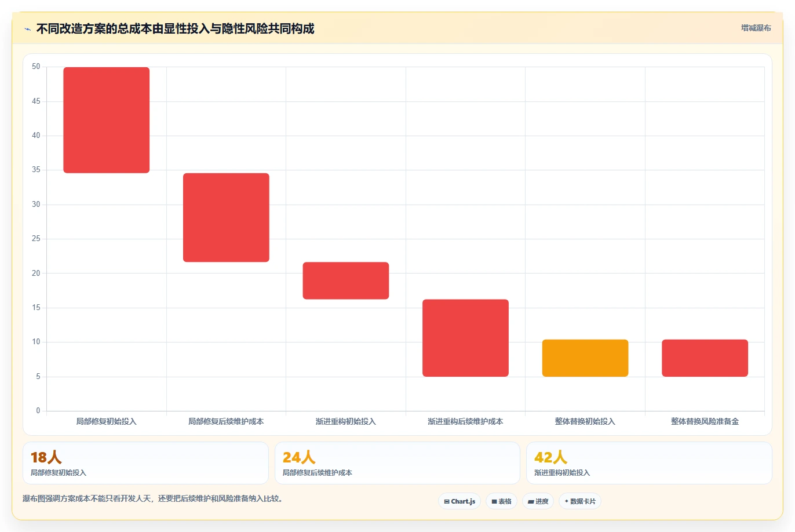Select the 表格 tag chip
Image resolution: width=795 pixels, height=532 pixels.
(501, 501)
